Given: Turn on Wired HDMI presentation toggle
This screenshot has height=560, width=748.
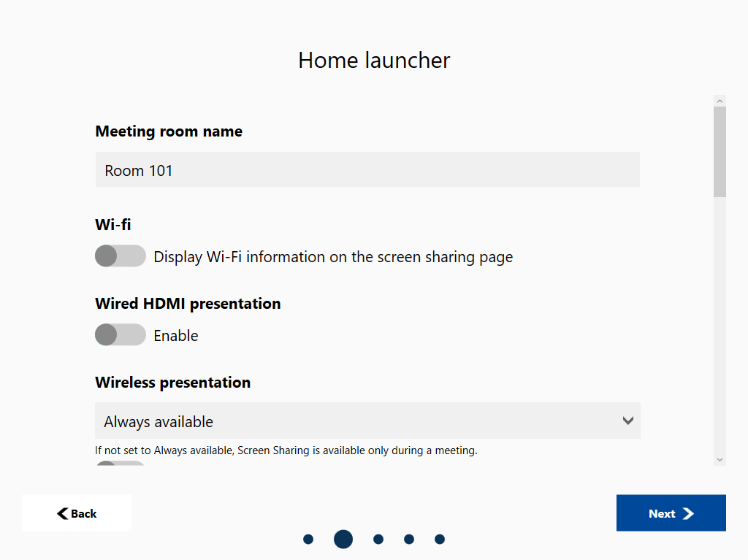Looking at the screenshot, I should click(x=121, y=335).
